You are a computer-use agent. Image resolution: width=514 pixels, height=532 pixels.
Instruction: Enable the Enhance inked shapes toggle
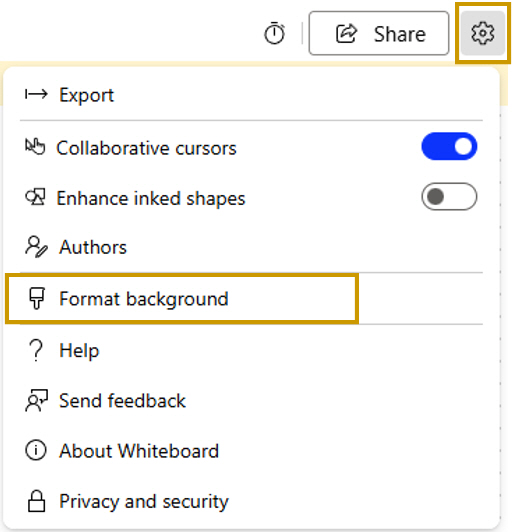(449, 196)
